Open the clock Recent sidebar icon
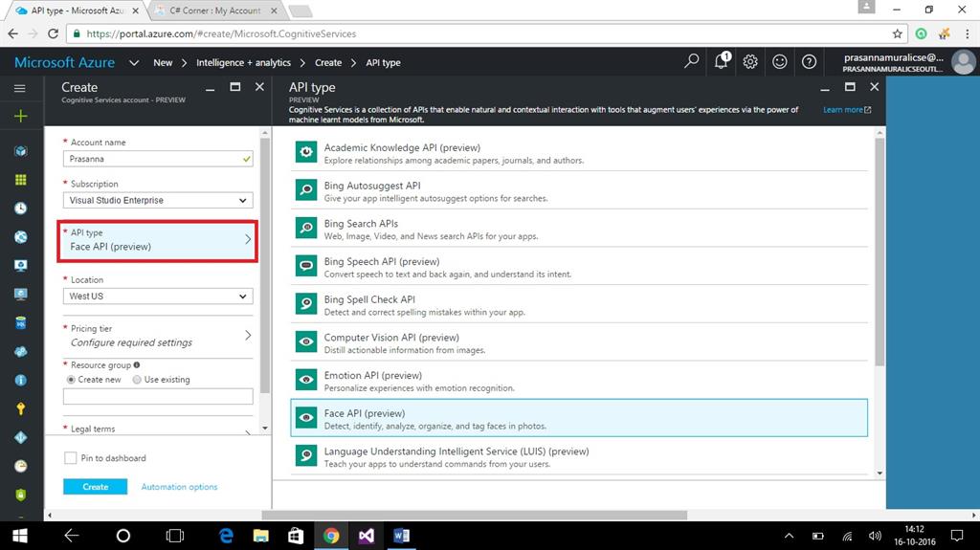 21,209
